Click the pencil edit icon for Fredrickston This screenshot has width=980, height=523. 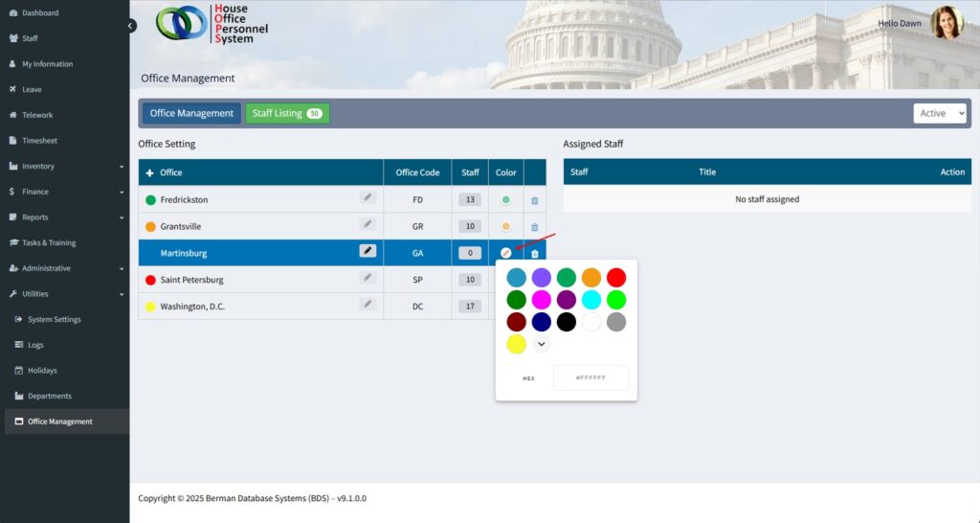click(367, 197)
